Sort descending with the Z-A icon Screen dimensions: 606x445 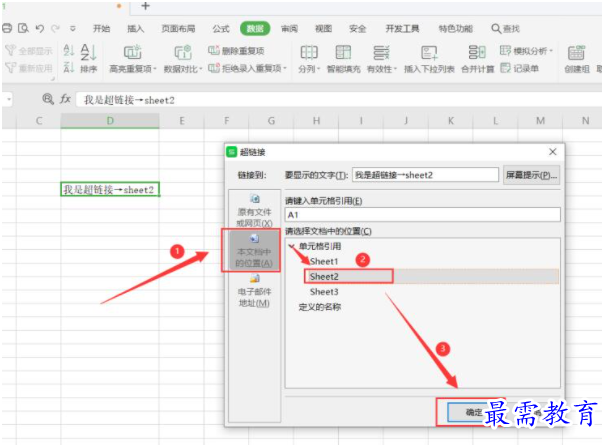[x=69, y=67]
